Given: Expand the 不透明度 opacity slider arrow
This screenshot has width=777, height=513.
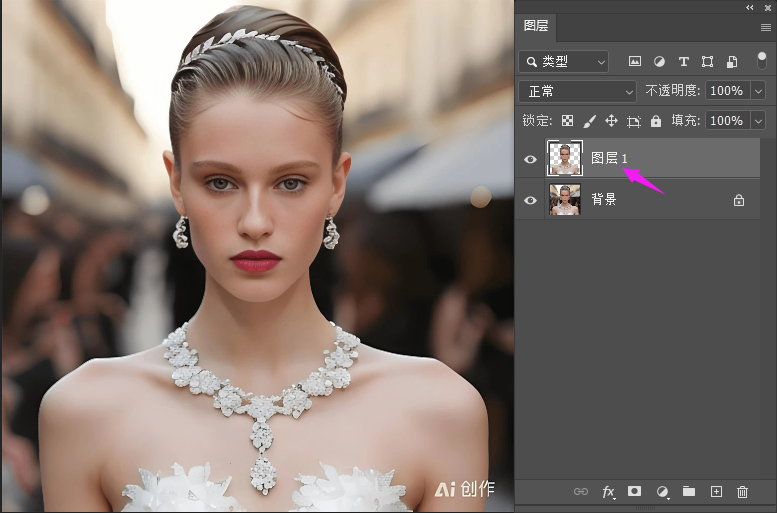Looking at the screenshot, I should [x=758, y=91].
